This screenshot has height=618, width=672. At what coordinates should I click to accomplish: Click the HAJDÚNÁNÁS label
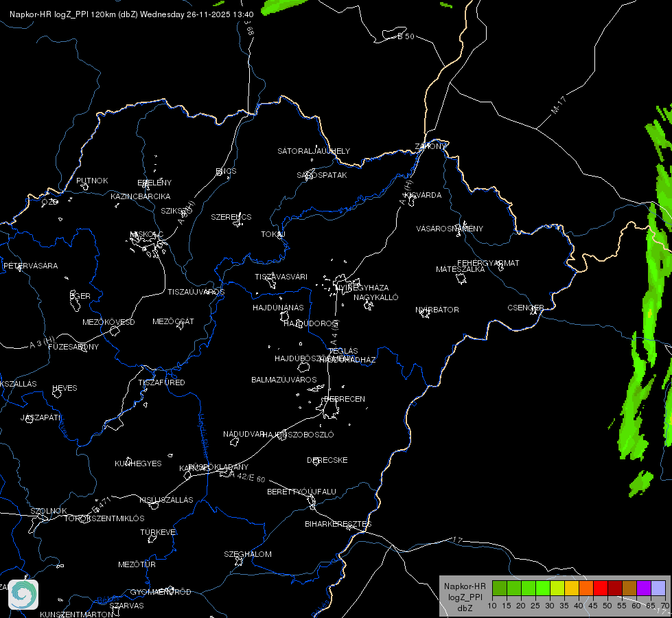tap(278, 308)
